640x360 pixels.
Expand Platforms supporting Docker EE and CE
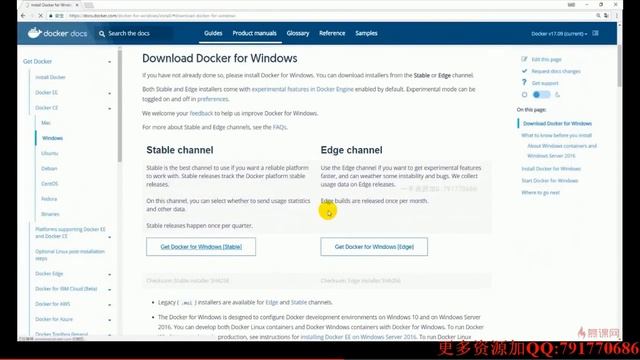point(109,237)
